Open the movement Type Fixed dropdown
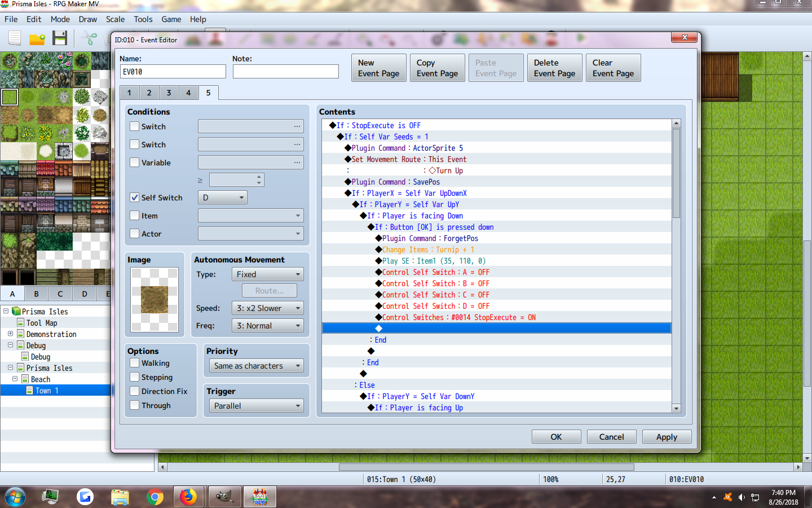Image resolution: width=812 pixels, height=508 pixels. click(x=267, y=274)
